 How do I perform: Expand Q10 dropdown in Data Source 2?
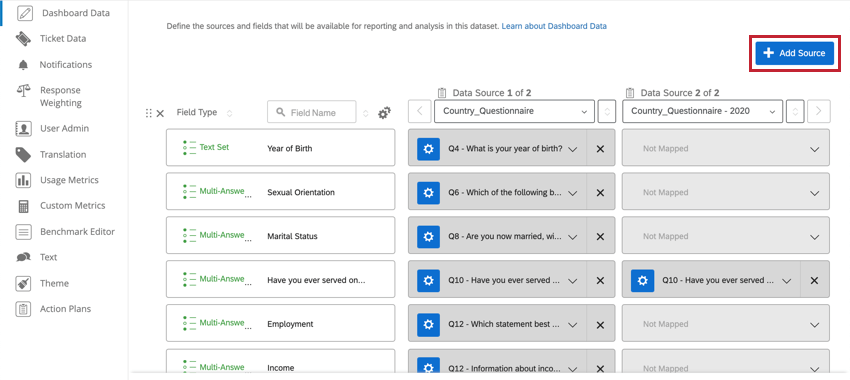787,281
